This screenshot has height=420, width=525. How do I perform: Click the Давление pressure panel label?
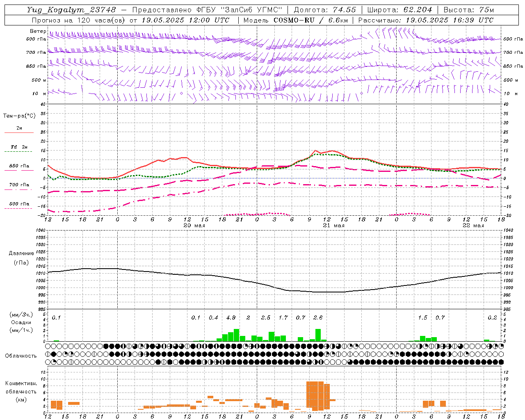point(21,253)
